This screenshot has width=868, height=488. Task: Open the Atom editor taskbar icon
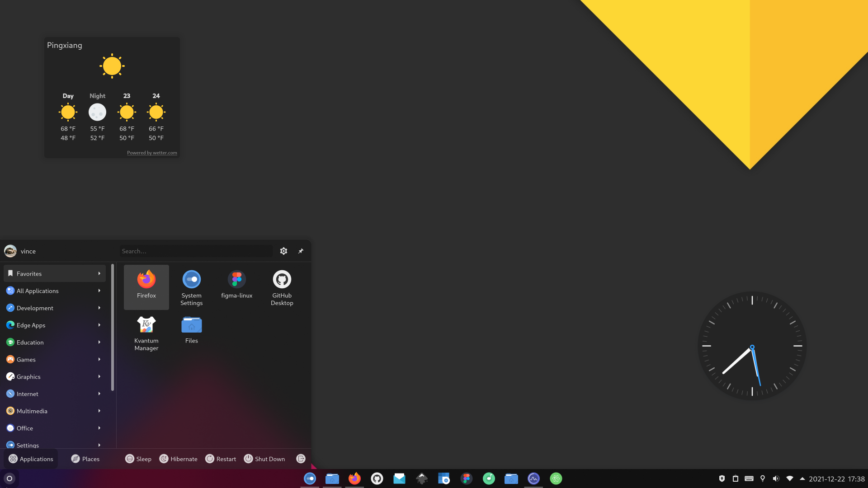tap(556, 479)
